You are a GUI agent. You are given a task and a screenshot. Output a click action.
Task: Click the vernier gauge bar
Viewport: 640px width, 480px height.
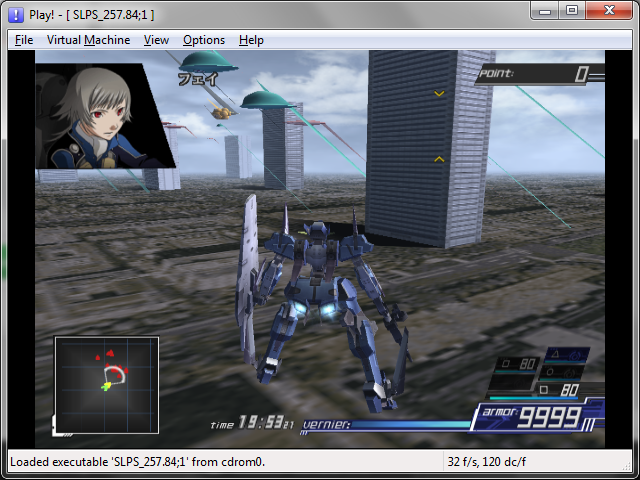386,425
